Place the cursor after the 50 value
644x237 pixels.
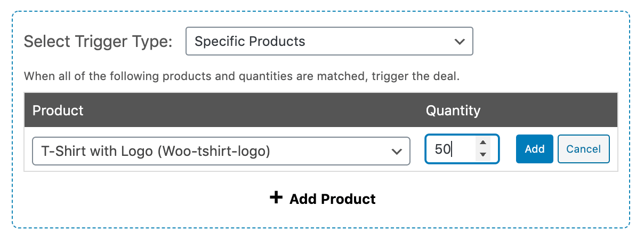tap(452, 149)
